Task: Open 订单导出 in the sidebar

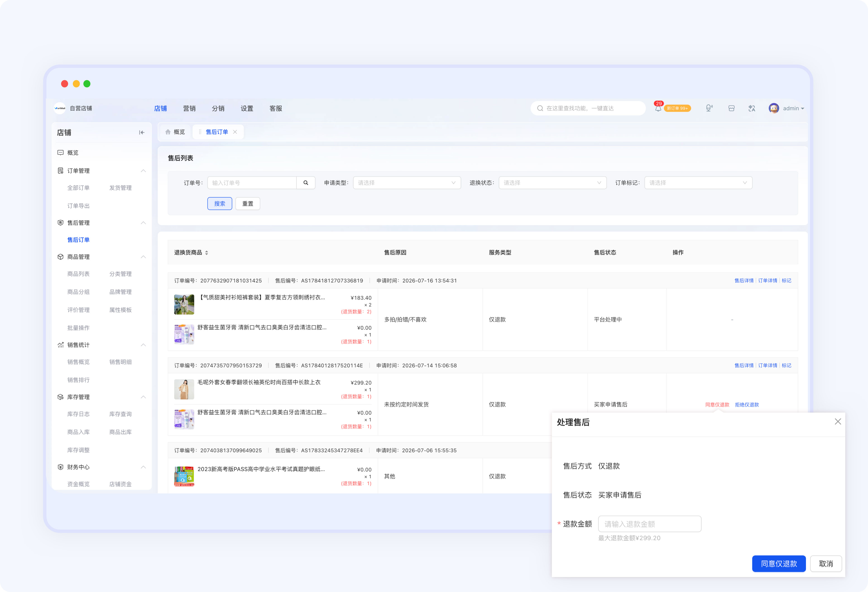Action: pyautogui.click(x=78, y=206)
